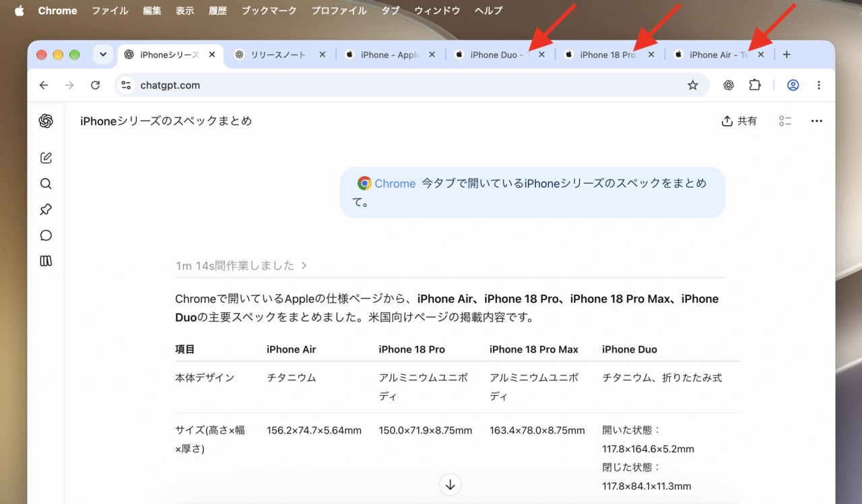This screenshot has width=862, height=504.
Task: Open the Chrome three-dot menu
Action: click(819, 85)
